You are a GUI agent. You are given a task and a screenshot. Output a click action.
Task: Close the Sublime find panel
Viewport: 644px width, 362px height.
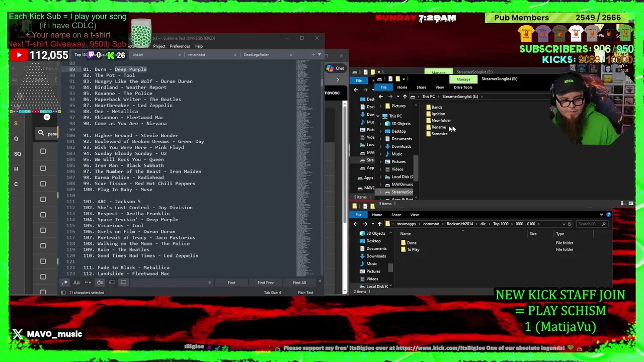point(319,281)
